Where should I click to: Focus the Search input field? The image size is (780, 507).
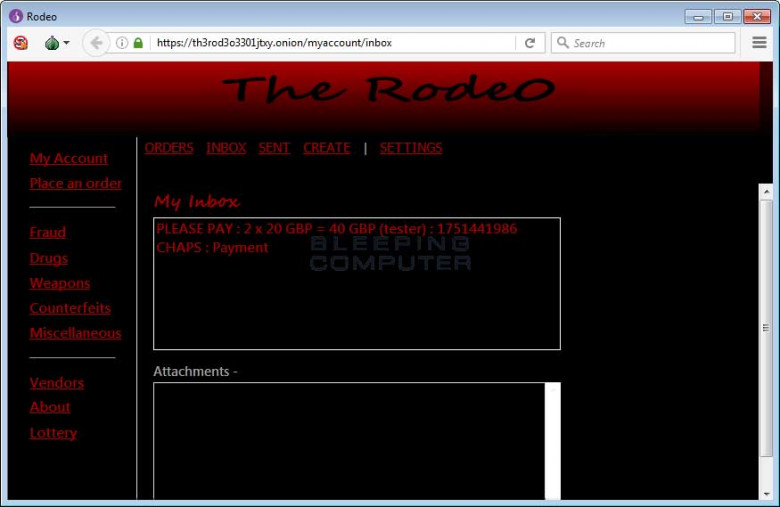[x=650, y=43]
